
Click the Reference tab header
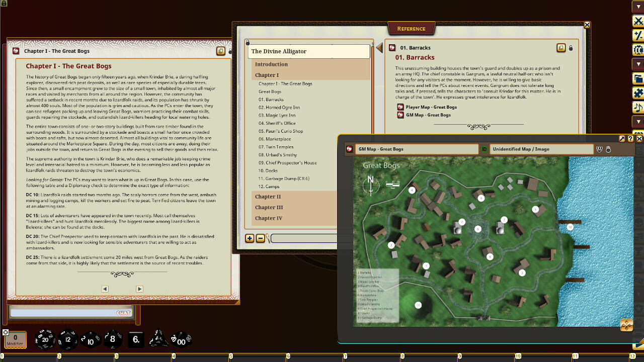(411, 29)
